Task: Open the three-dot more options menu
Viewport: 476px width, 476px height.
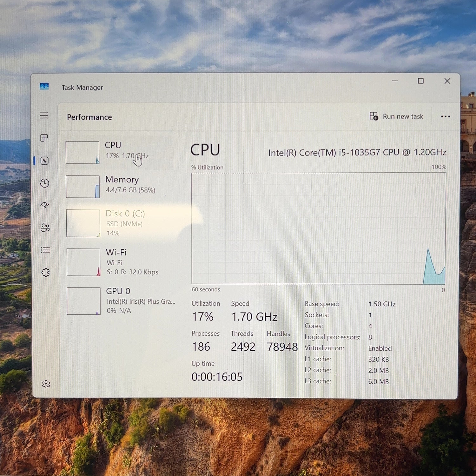Action: tap(446, 116)
